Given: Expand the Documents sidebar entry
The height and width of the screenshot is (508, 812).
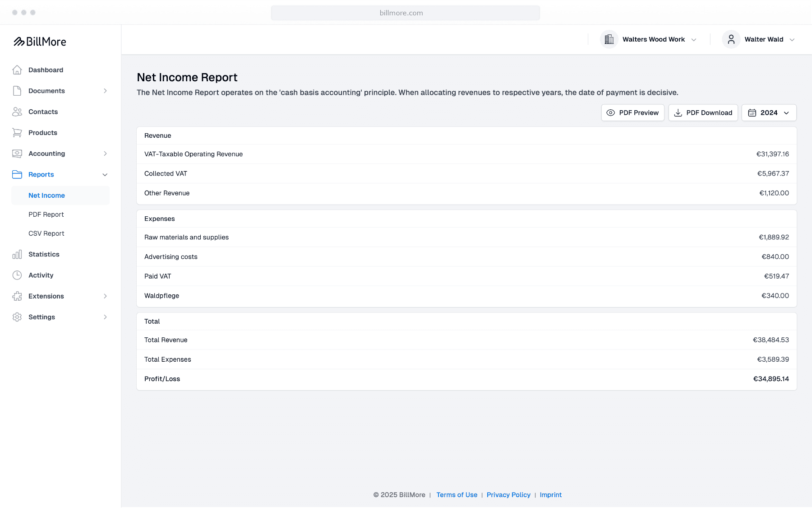Looking at the screenshot, I should click(x=105, y=91).
